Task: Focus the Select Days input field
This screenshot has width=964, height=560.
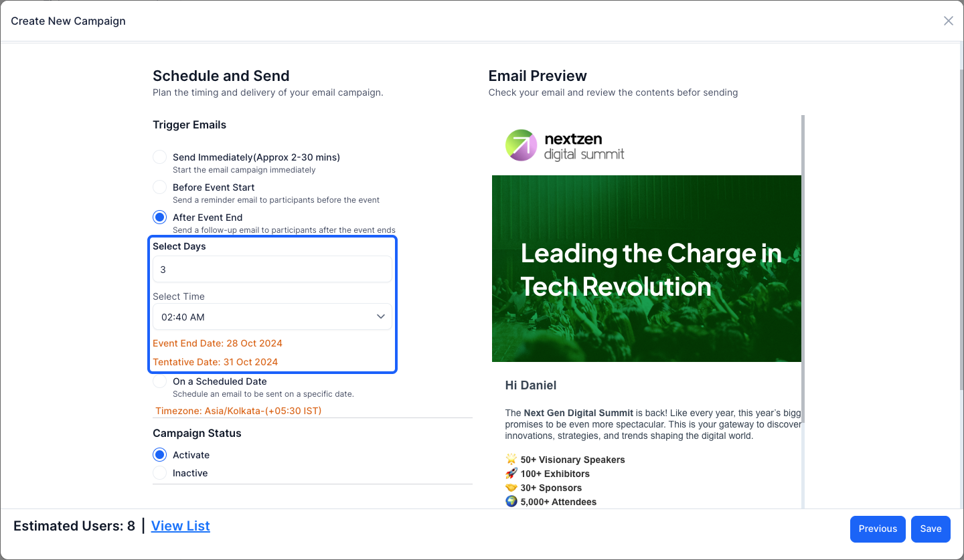Action: point(272,269)
